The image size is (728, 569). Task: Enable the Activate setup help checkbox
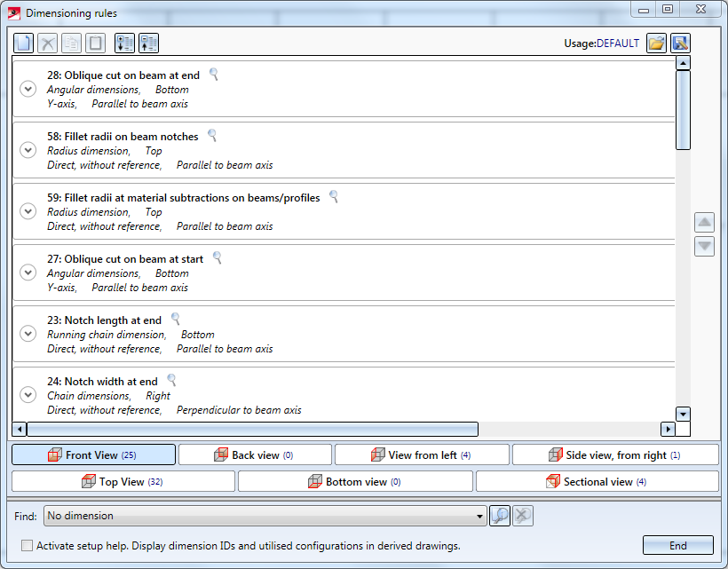coord(27,546)
